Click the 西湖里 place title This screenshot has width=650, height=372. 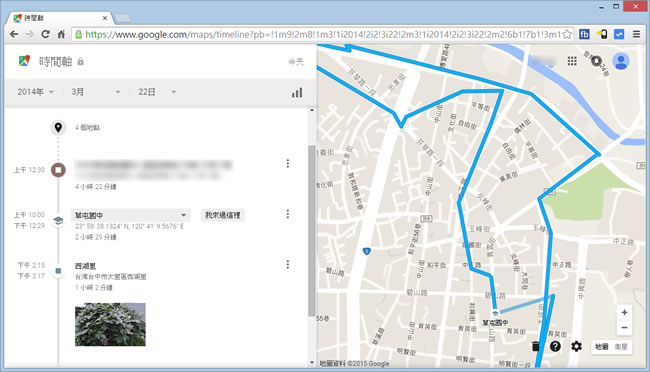pyautogui.click(x=85, y=266)
